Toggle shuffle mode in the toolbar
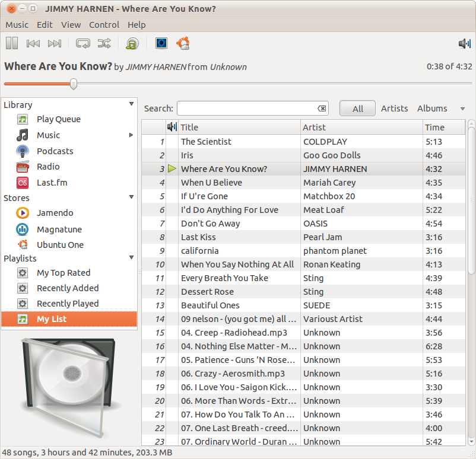Image resolution: width=476 pixels, height=459 pixels. (104, 43)
